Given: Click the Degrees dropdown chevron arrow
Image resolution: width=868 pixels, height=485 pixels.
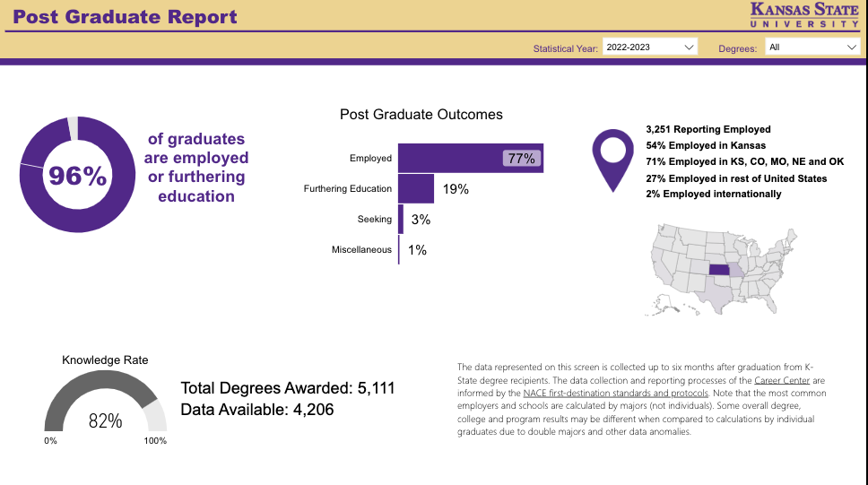Looking at the screenshot, I should [x=851, y=47].
